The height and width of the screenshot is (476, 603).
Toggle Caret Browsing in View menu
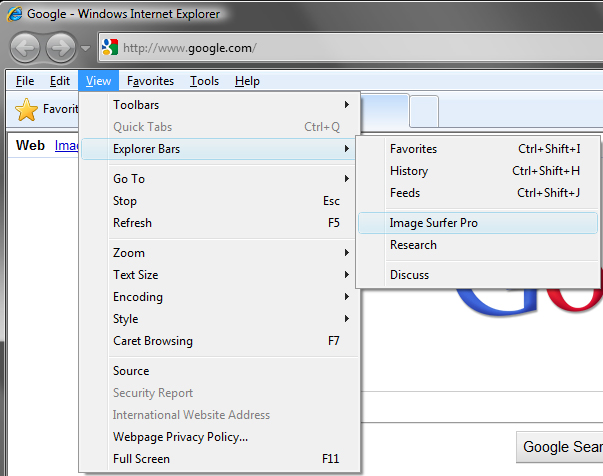point(220,341)
